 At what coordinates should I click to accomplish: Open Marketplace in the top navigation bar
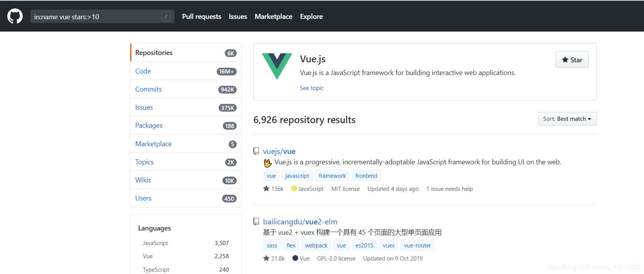coord(274,17)
